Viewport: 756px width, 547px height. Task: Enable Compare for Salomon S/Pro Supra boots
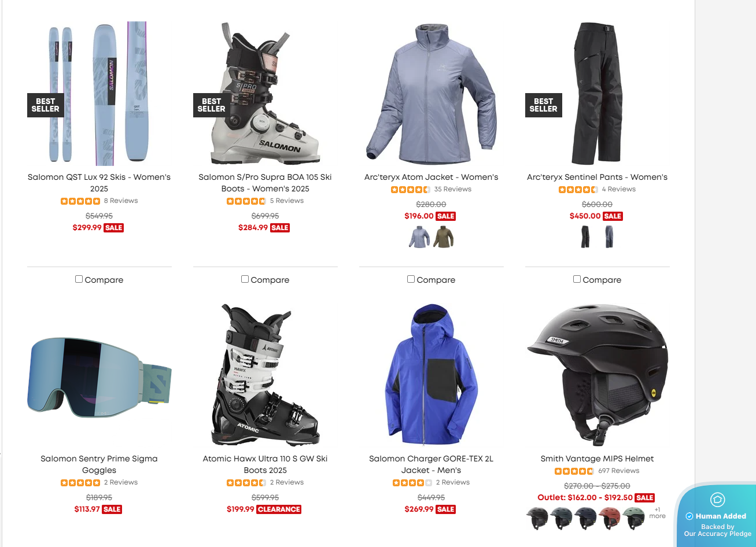[245, 279]
